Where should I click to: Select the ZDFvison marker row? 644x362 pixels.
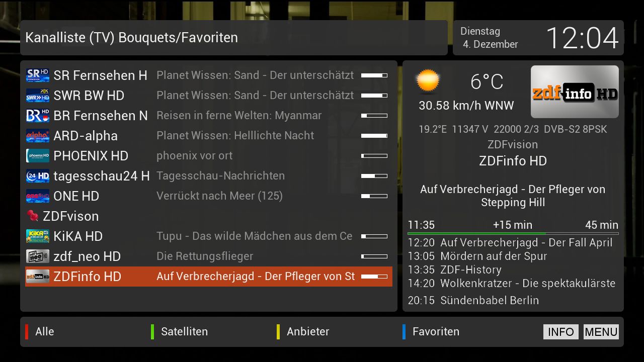click(x=209, y=216)
